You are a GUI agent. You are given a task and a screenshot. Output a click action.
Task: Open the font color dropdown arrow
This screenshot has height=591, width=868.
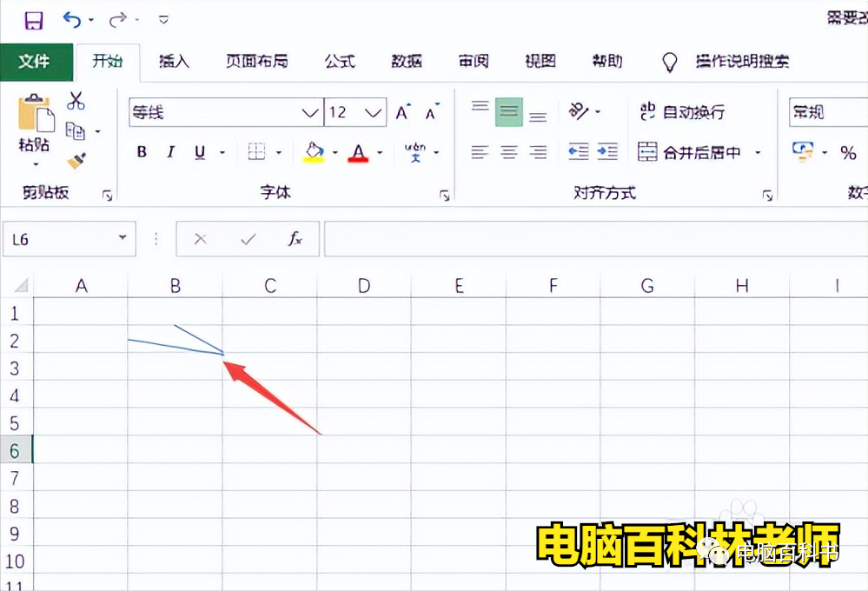(x=380, y=152)
